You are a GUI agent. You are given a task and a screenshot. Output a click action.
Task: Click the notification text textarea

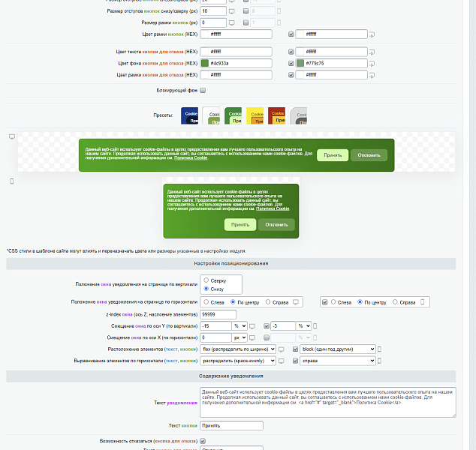click(x=328, y=403)
